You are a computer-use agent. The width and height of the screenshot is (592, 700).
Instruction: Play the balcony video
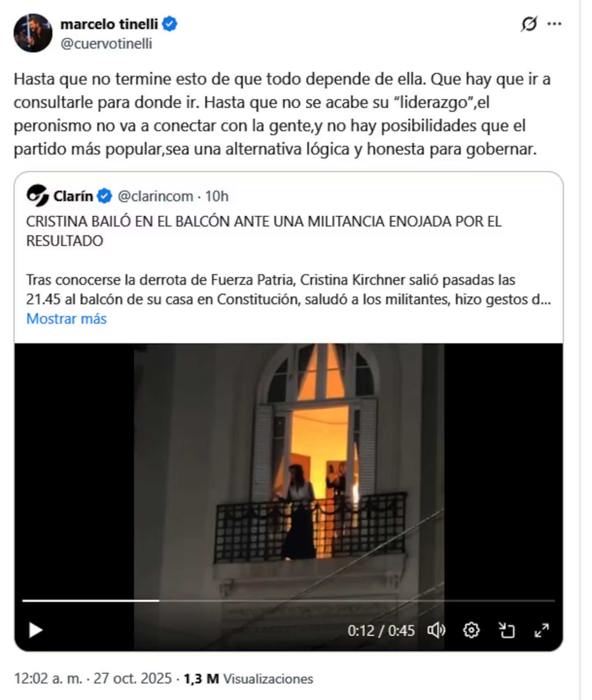(x=35, y=630)
